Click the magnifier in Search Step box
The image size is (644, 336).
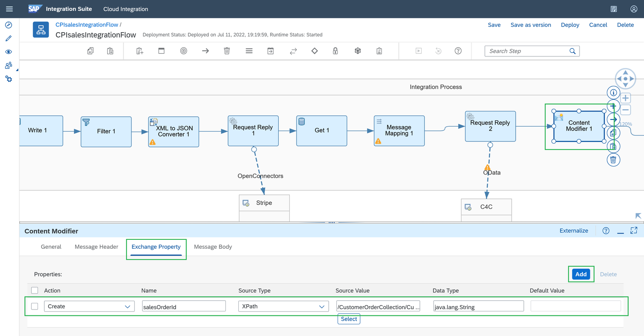pos(572,51)
